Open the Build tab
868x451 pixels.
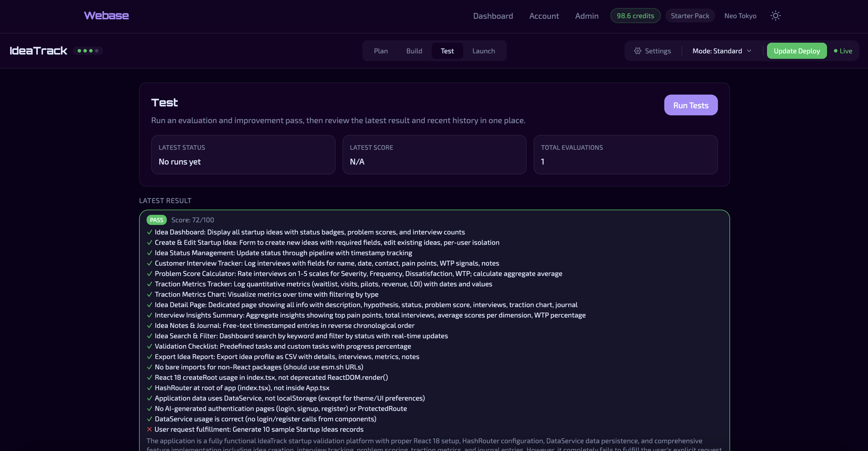click(414, 50)
